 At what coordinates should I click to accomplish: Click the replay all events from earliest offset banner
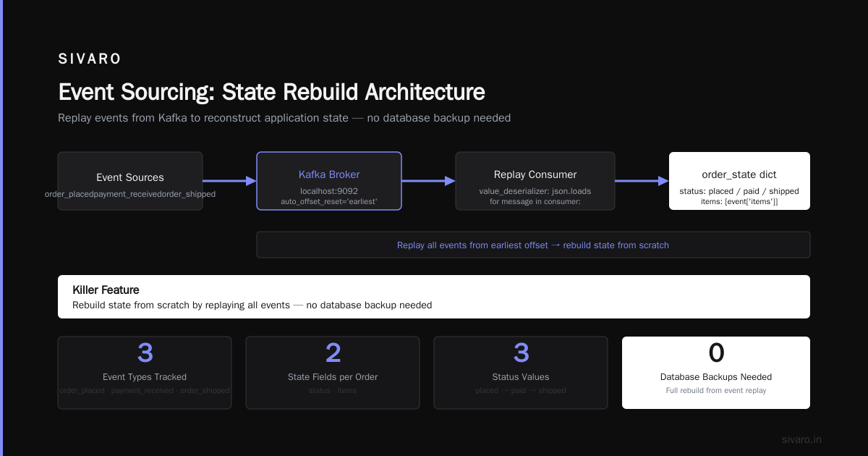pyautogui.click(x=533, y=245)
